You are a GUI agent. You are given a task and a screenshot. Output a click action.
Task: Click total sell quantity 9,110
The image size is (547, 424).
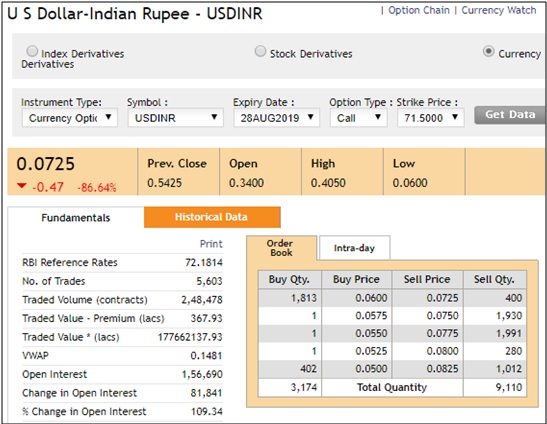[509, 387]
